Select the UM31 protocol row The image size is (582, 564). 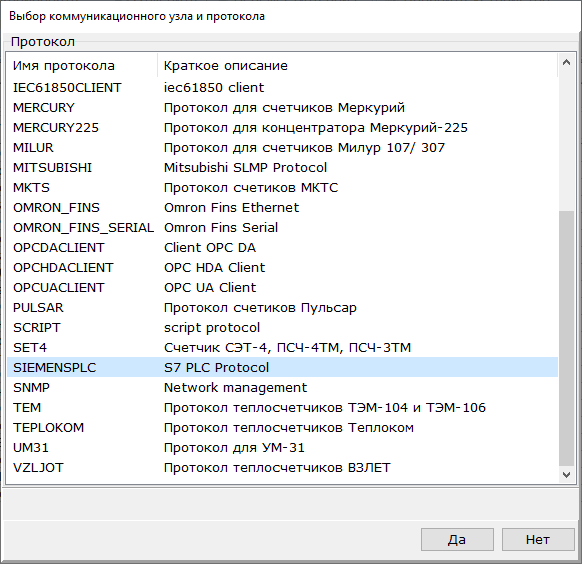click(x=282, y=448)
